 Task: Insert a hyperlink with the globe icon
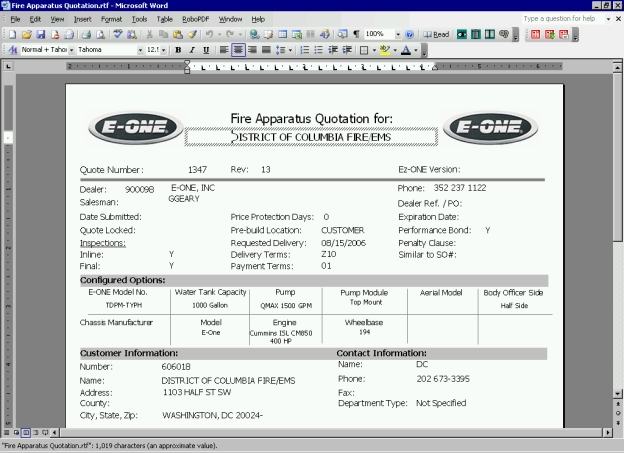(254, 35)
